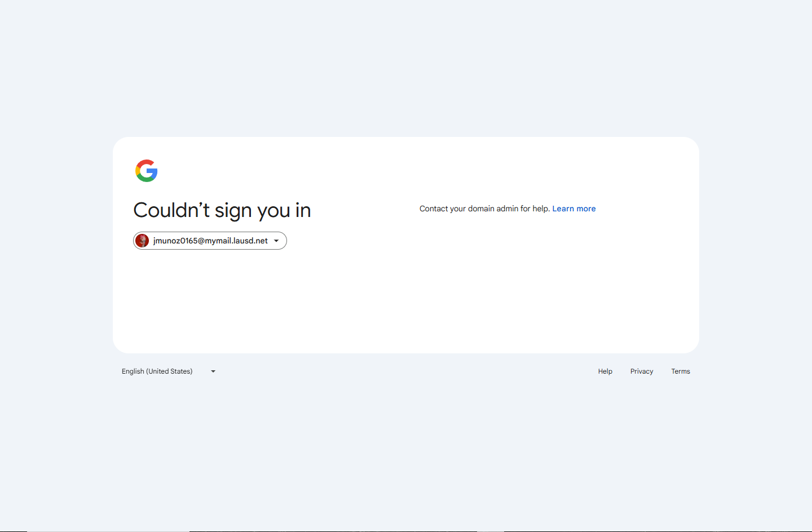Open the account switcher caret arrow

276,241
